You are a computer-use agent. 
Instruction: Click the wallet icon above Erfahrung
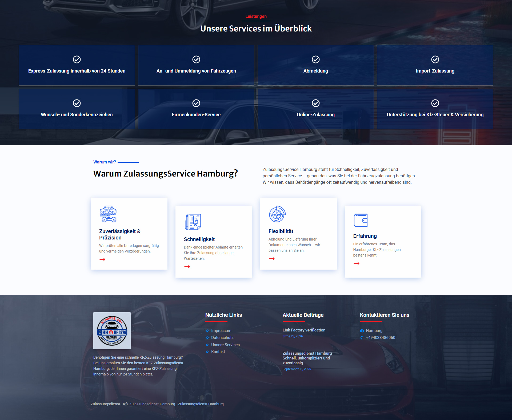[x=361, y=220]
